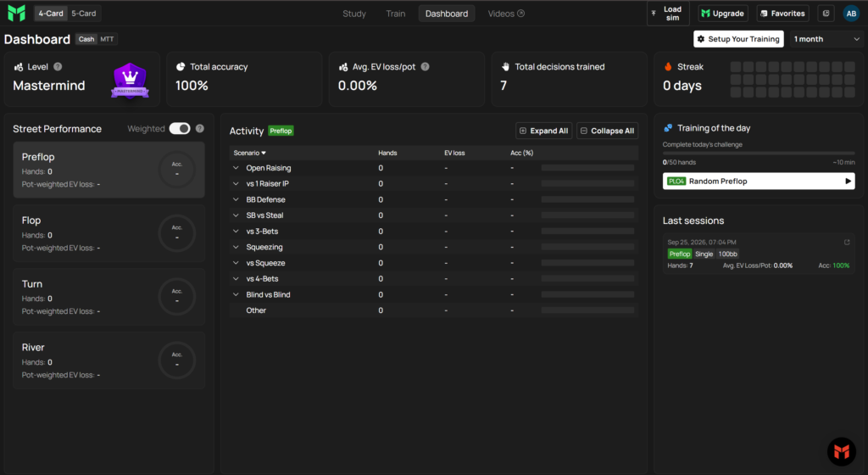
Task: Click the Open Raising accuracy bar
Action: click(587, 168)
